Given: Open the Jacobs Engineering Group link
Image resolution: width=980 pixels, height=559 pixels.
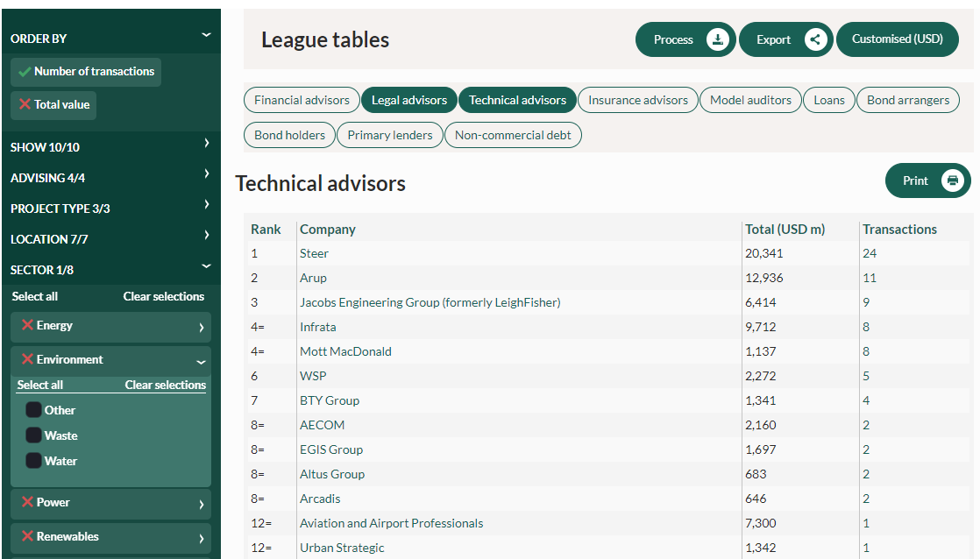Looking at the screenshot, I should tap(430, 302).
